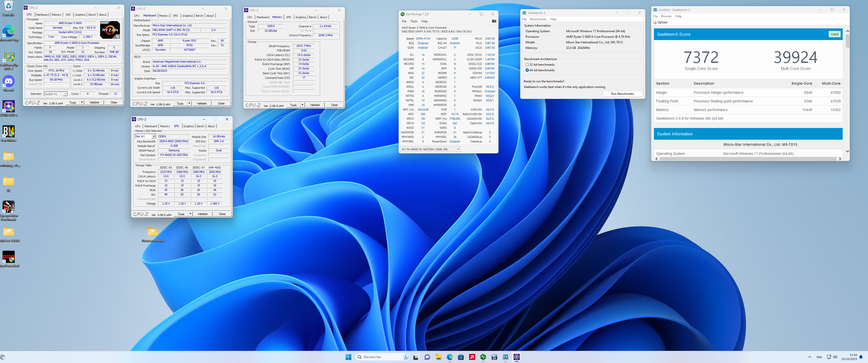This screenshot has width=868, height=363.
Task: Switch to the Graphics tab in the CPU-Z Mainboard window
Action: coord(187,15)
